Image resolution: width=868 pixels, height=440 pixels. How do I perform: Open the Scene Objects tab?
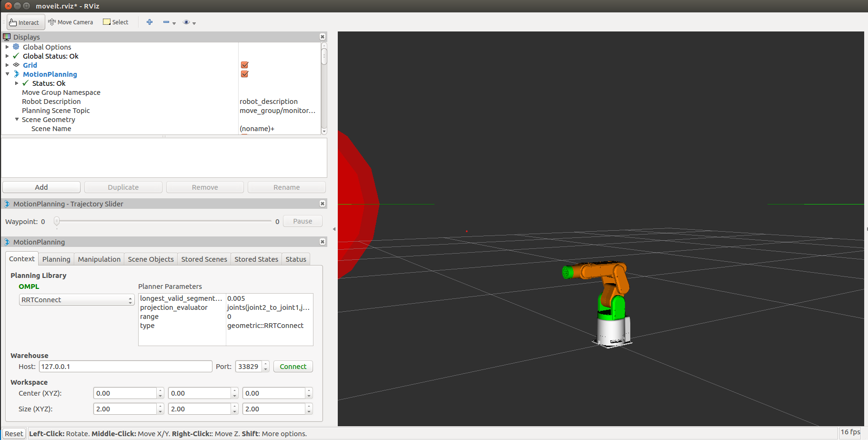151,259
